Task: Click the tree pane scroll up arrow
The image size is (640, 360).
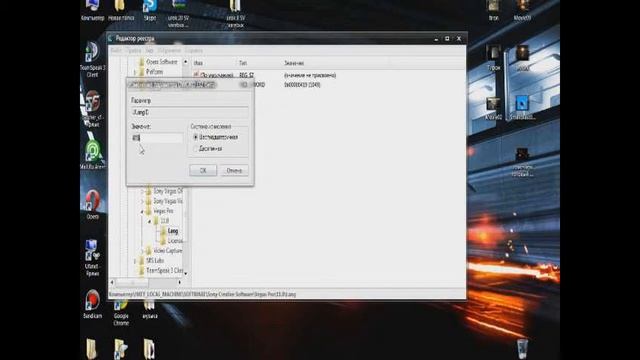Action: pyautogui.click(x=186, y=62)
